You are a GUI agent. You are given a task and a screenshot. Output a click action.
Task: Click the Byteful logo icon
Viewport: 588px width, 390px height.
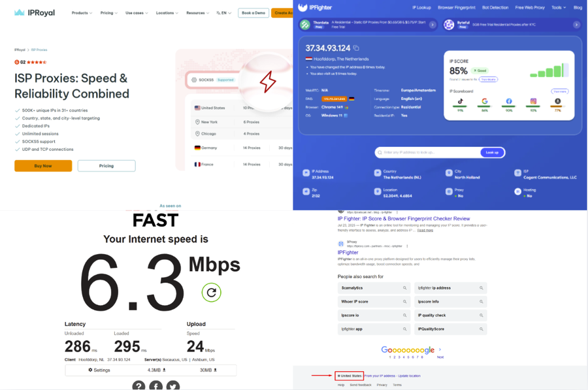pyautogui.click(x=449, y=25)
